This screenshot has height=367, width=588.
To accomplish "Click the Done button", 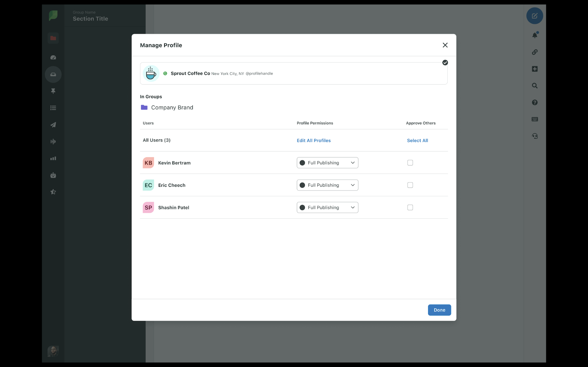I will tap(439, 310).
